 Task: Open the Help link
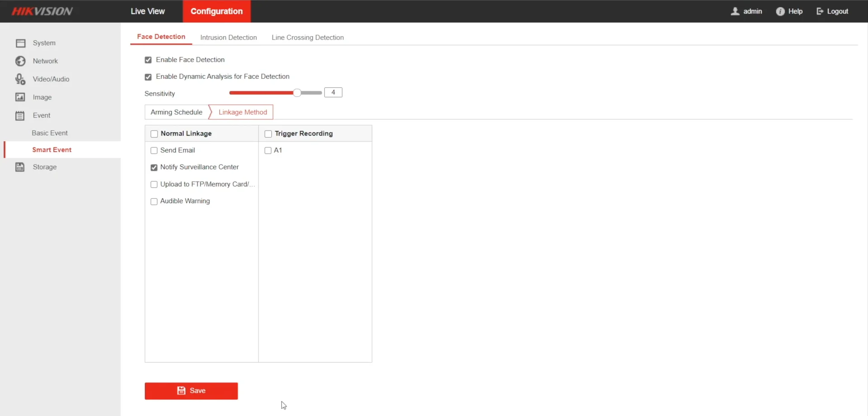point(795,11)
